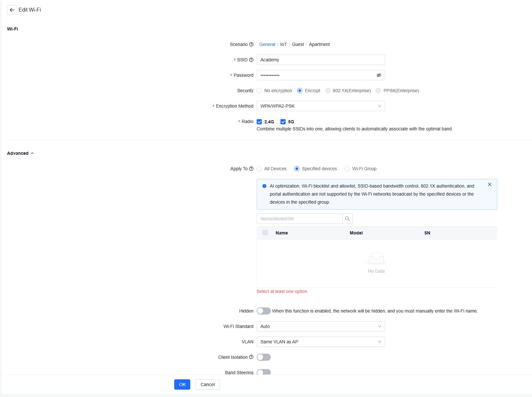The image size is (532, 397).
Task: Open the Client Isolation help icon
Action: point(251,357)
